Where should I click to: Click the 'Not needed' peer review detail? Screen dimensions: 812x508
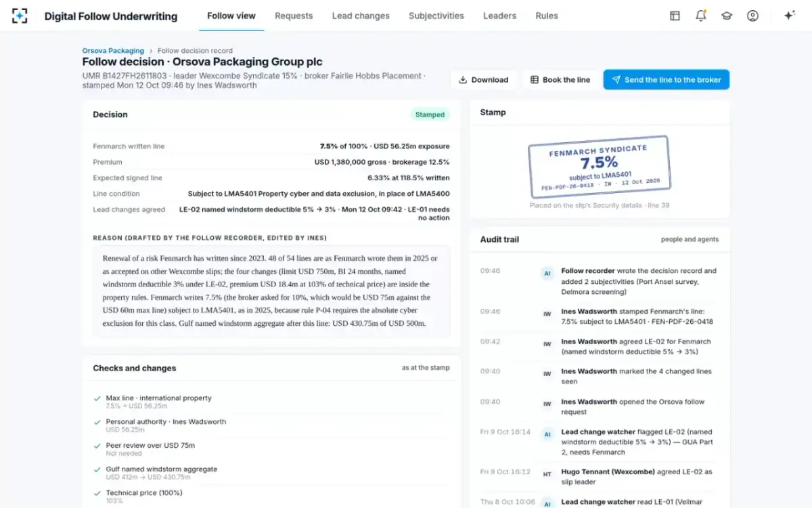(x=124, y=454)
